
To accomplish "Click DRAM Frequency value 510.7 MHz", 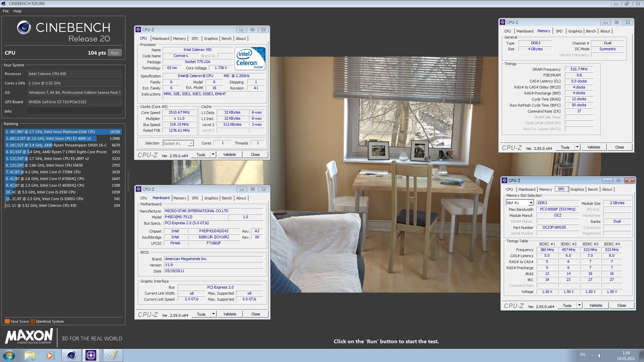I will pyautogui.click(x=579, y=69).
